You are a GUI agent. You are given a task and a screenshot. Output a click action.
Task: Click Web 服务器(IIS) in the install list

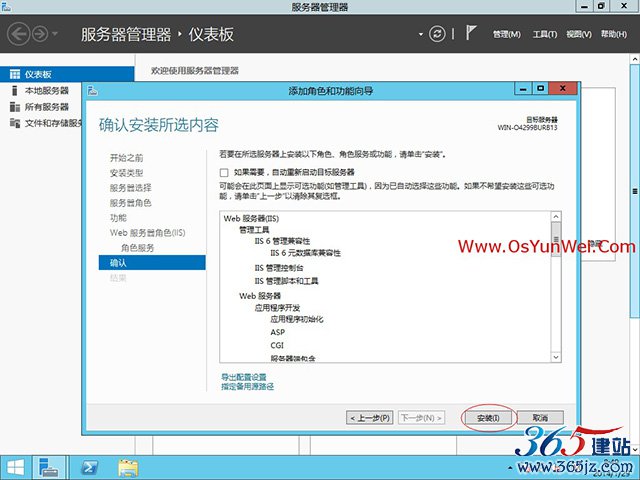pyautogui.click(x=251, y=219)
